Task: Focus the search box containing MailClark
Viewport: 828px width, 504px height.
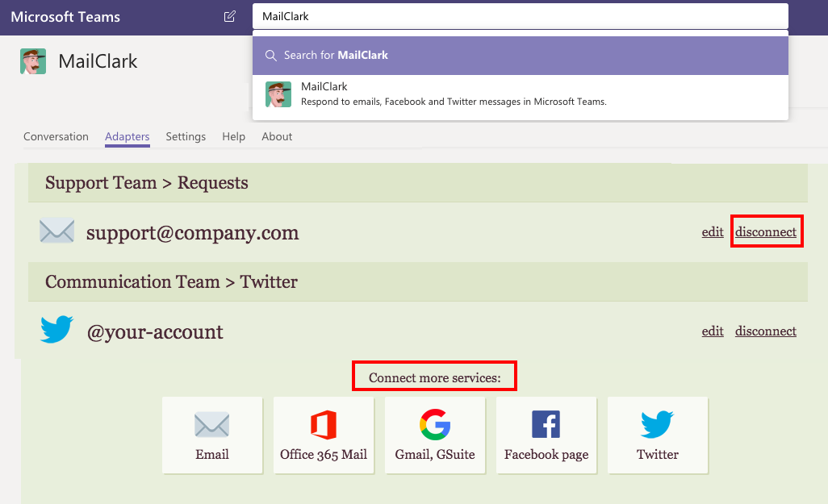Action: tap(521, 16)
